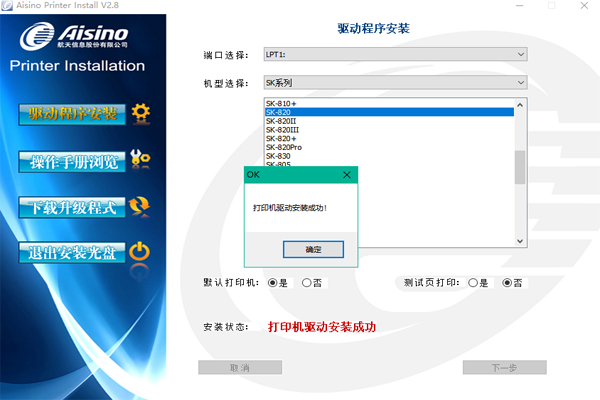Image resolution: width=600 pixels, height=400 pixels.
Task: Set 默认打印机 to 否
Action: (306, 283)
